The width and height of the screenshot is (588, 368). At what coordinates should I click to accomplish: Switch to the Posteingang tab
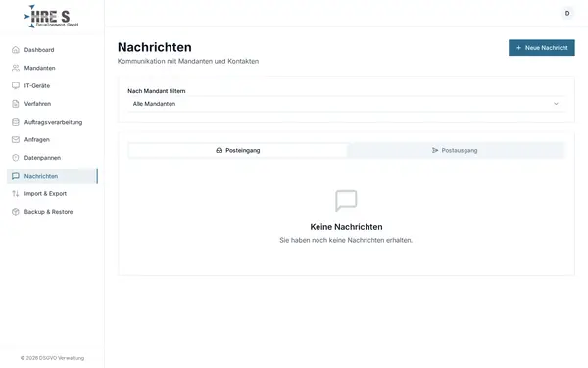pyautogui.click(x=238, y=150)
